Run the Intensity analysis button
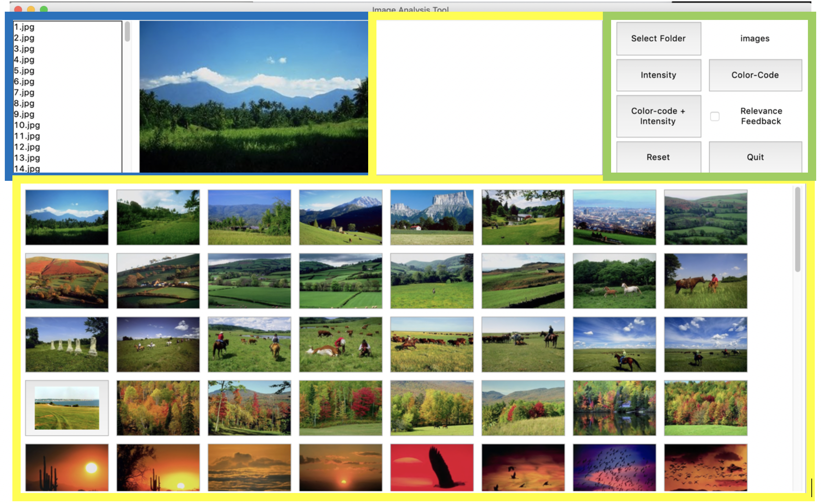This screenshot has width=821, height=504. [x=658, y=75]
